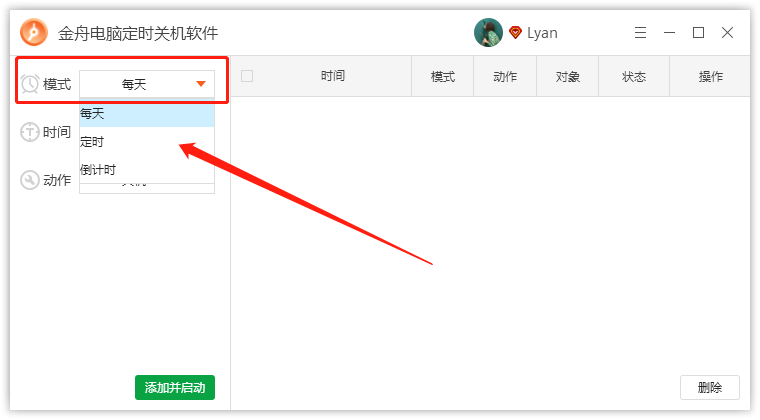Click the 状态 column header
The width and height of the screenshot is (760, 420).
[x=634, y=77]
